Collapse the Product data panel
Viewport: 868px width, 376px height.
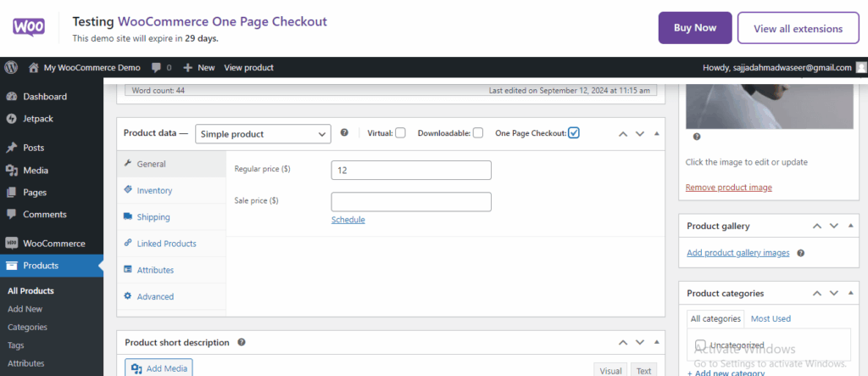pos(657,133)
